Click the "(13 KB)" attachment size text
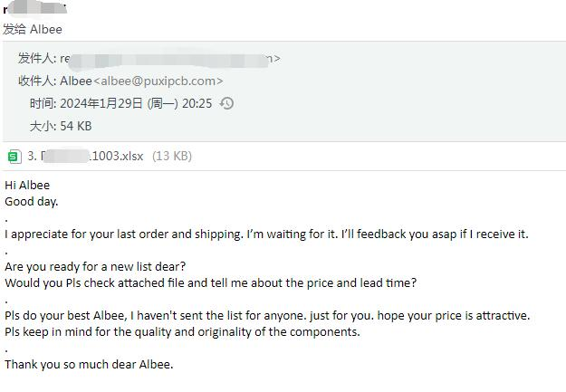The width and height of the screenshot is (566, 392). [x=172, y=156]
